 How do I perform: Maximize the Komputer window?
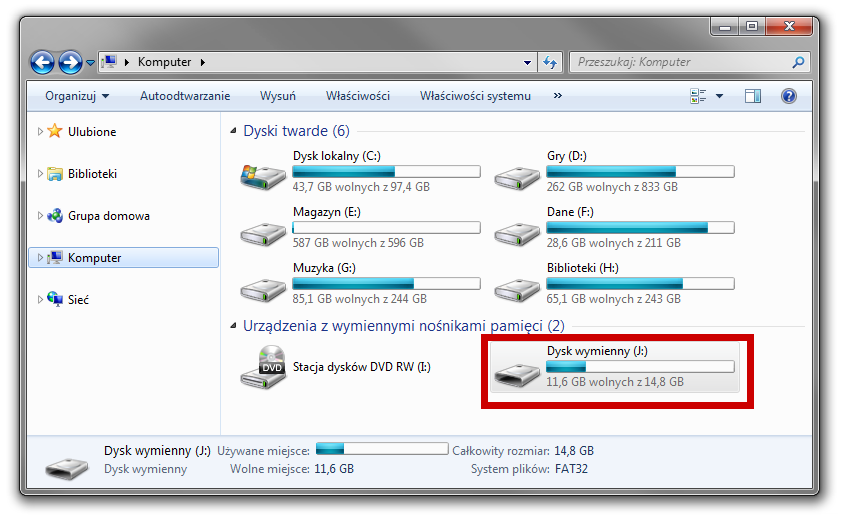pos(752,26)
